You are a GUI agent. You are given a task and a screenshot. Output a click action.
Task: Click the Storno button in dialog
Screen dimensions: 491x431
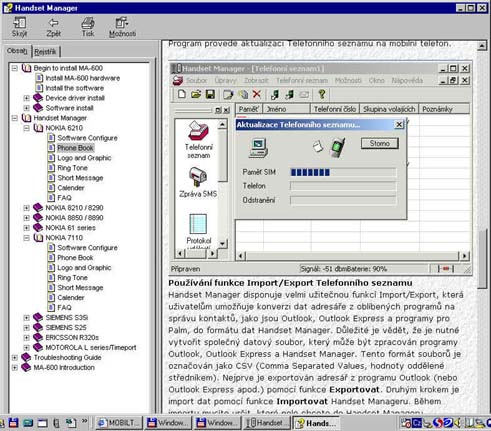[380, 143]
